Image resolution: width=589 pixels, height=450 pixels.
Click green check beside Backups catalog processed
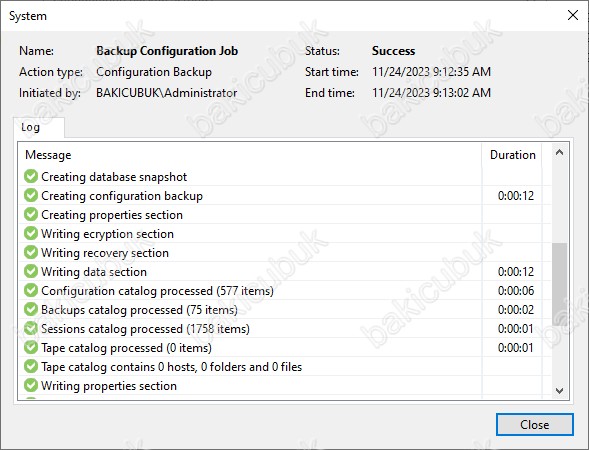coord(31,310)
